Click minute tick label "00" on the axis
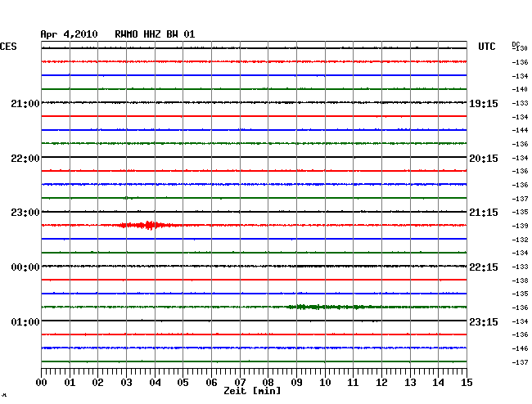The image size is (532, 404). [x=42, y=382]
